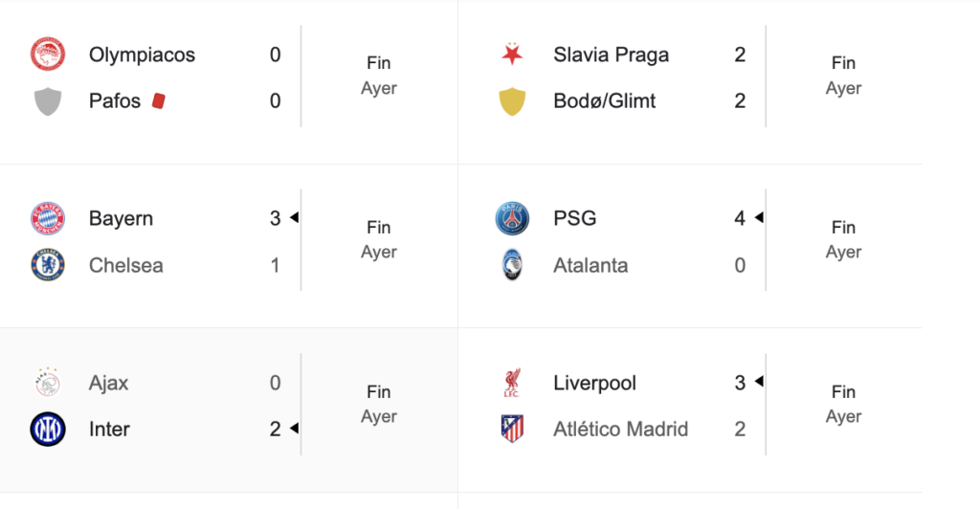Click the Atlético Madrid crest
The width and height of the screenshot is (980, 509).
(x=512, y=430)
